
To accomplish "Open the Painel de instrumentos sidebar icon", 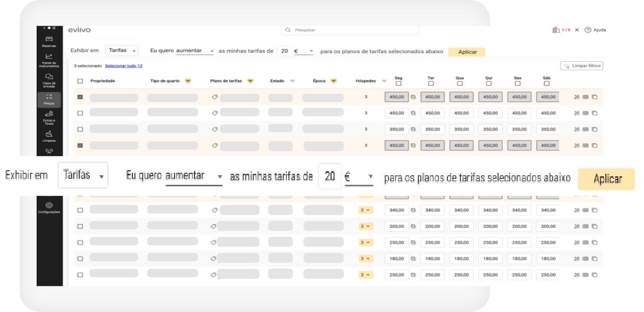I will point(49,60).
